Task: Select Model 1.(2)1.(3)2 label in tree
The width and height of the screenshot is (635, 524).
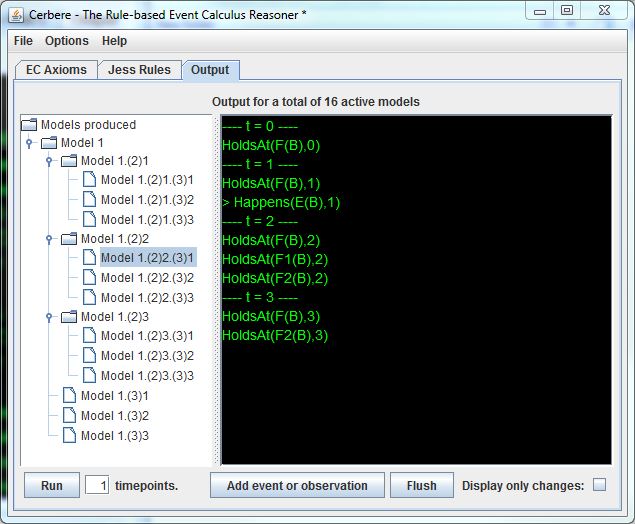Action: (x=147, y=200)
